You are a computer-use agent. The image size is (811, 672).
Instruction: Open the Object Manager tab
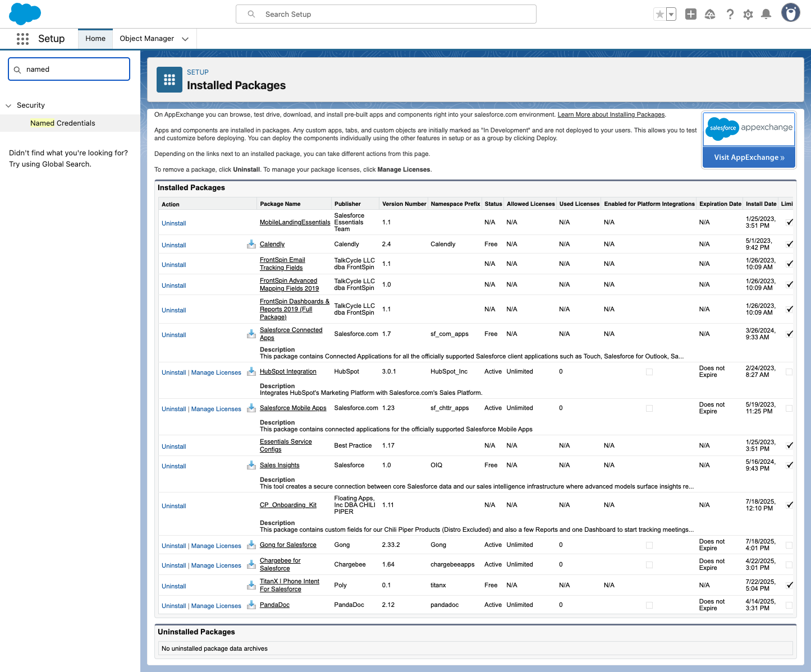click(147, 39)
